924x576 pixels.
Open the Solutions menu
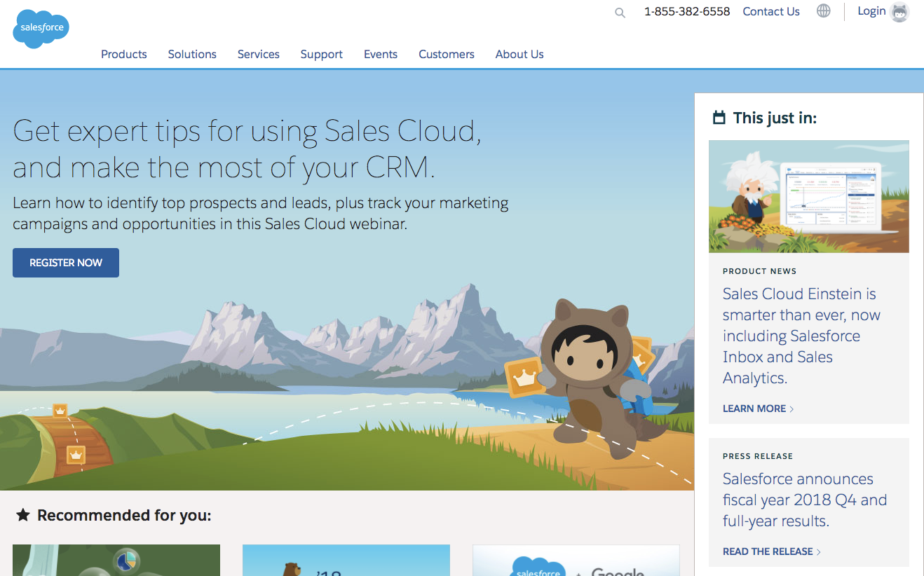tap(192, 54)
